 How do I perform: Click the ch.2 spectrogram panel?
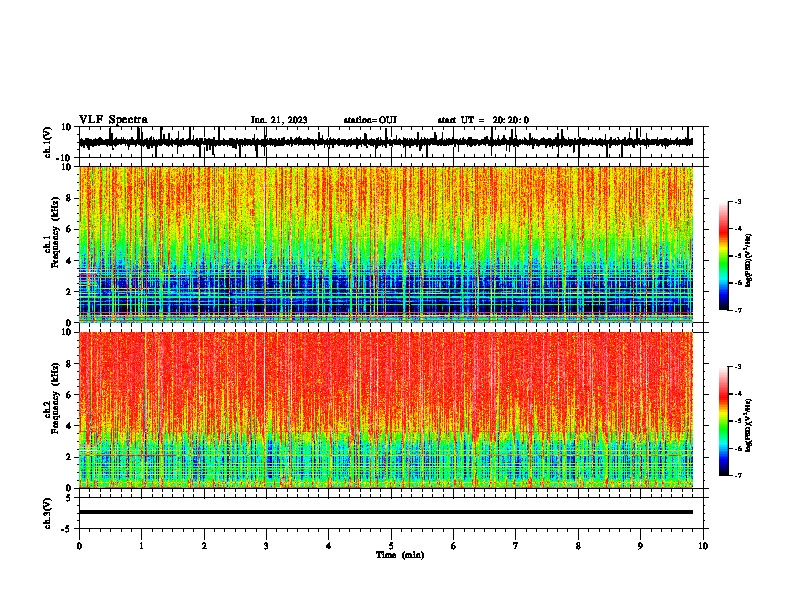click(385, 410)
